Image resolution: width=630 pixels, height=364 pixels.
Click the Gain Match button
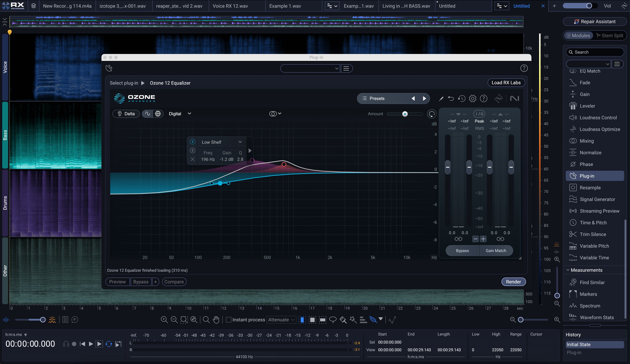point(496,251)
